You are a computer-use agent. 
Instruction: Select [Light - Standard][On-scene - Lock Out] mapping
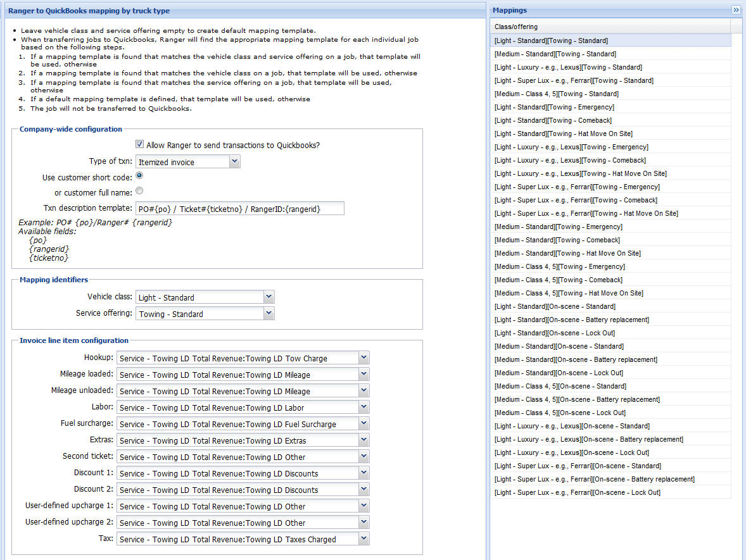[x=554, y=333]
